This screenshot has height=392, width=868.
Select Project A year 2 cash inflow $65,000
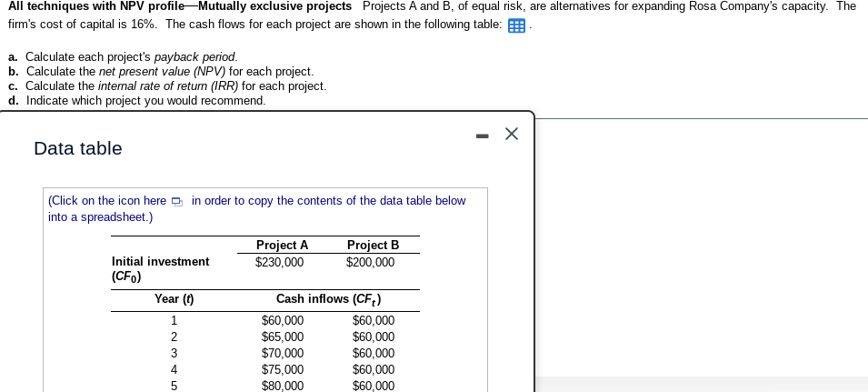pos(283,337)
